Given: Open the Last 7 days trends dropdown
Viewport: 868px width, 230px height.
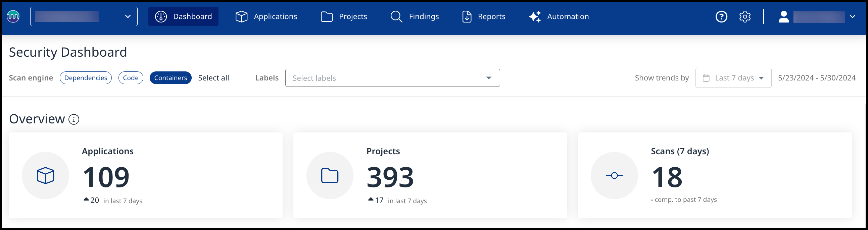Looking at the screenshot, I should tap(733, 78).
